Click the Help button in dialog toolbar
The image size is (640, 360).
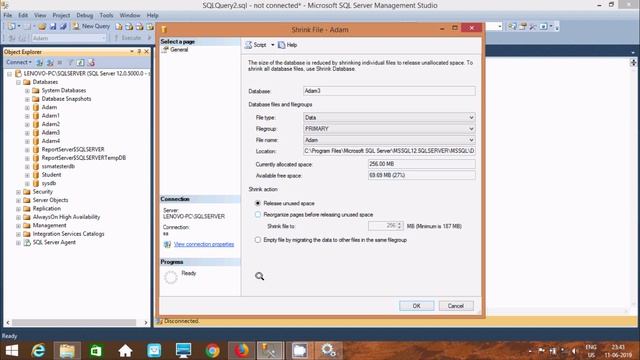coord(288,45)
